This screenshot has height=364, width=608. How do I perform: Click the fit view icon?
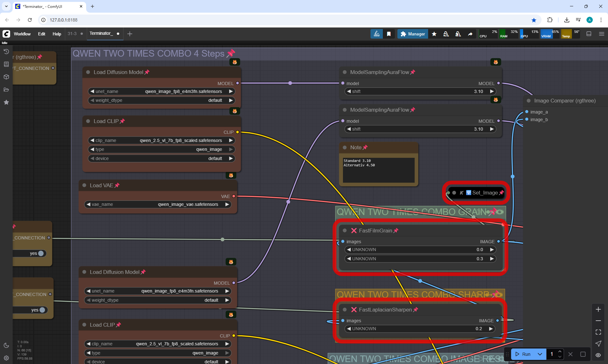pos(598,332)
